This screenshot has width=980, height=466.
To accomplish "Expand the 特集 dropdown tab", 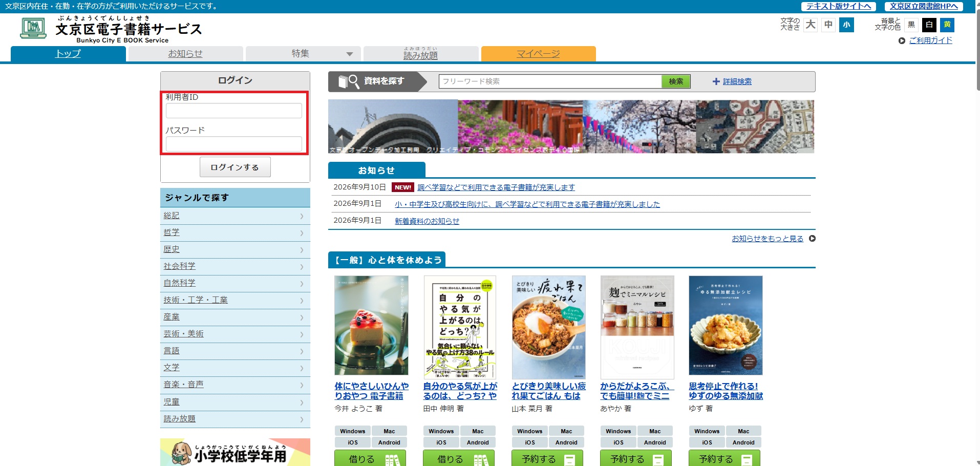I will pos(303,54).
